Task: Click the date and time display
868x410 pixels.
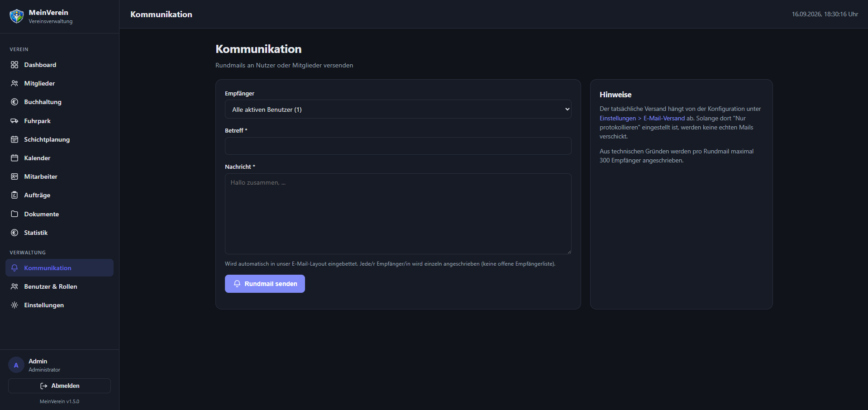Action: (x=825, y=14)
